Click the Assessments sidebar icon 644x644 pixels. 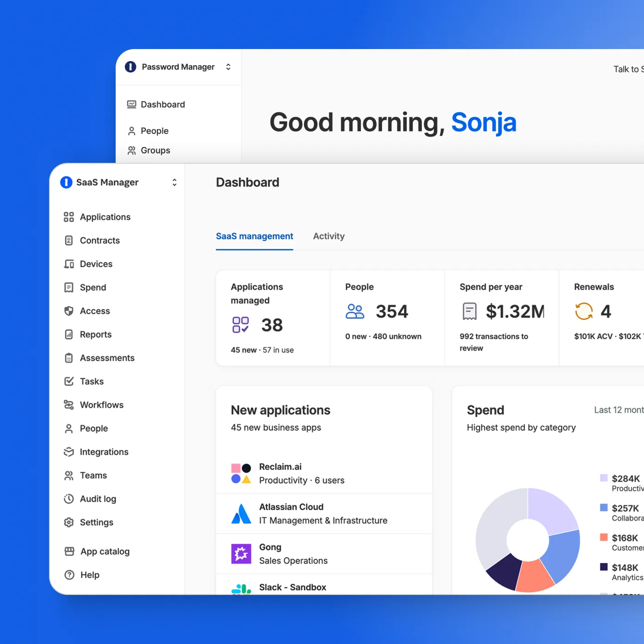pos(68,358)
